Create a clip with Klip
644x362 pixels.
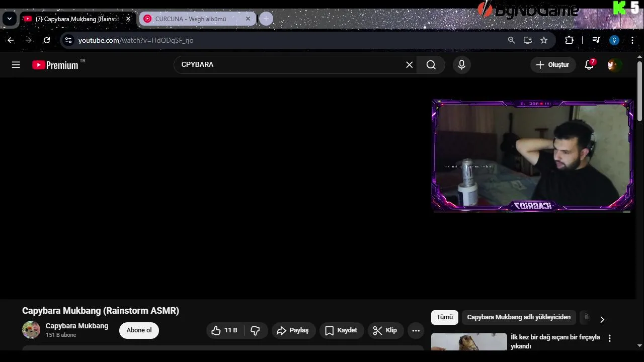(x=385, y=330)
